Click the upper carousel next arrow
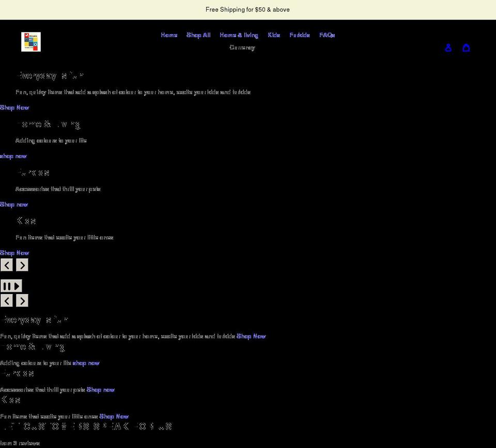 click(22, 264)
